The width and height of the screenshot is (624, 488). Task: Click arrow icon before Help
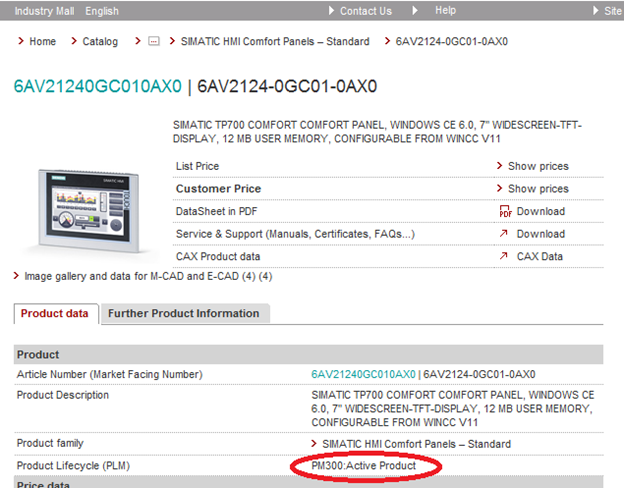pos(415,10)
